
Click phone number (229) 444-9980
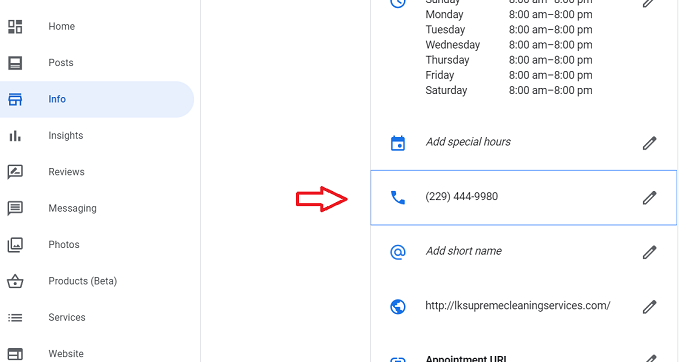[x=461, y=196]
